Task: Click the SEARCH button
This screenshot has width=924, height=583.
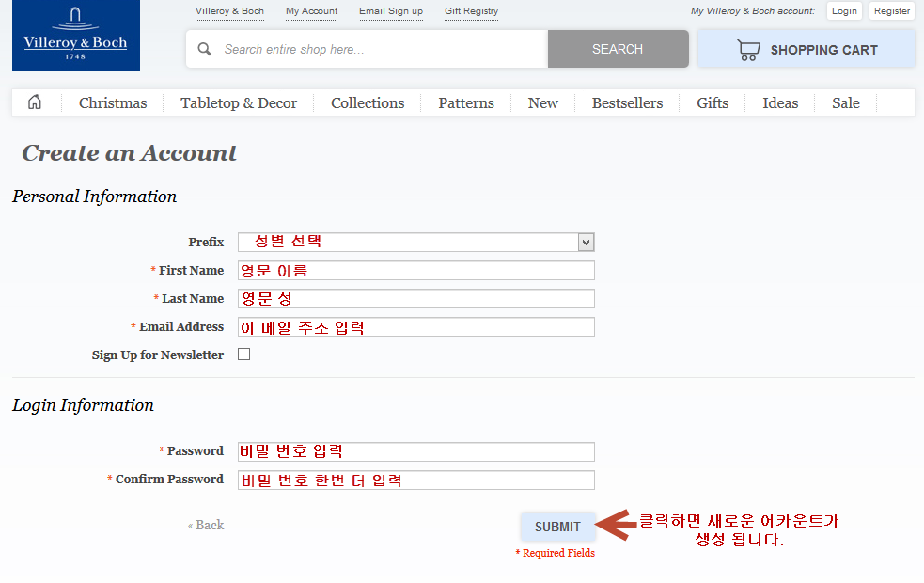Action: 619,49
